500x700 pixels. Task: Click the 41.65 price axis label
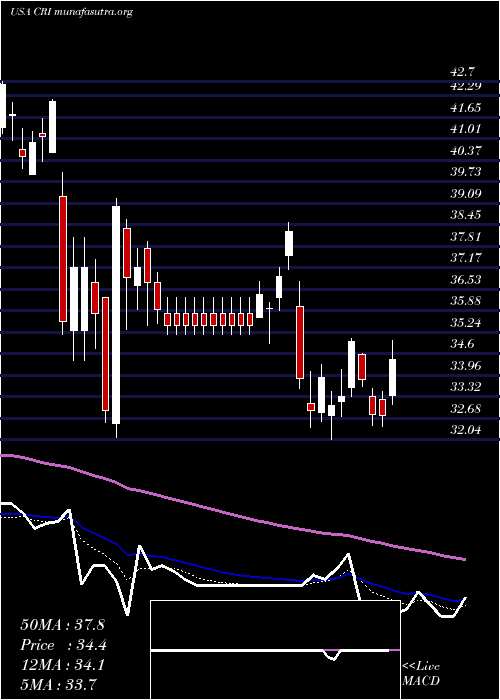coord(466,108)
